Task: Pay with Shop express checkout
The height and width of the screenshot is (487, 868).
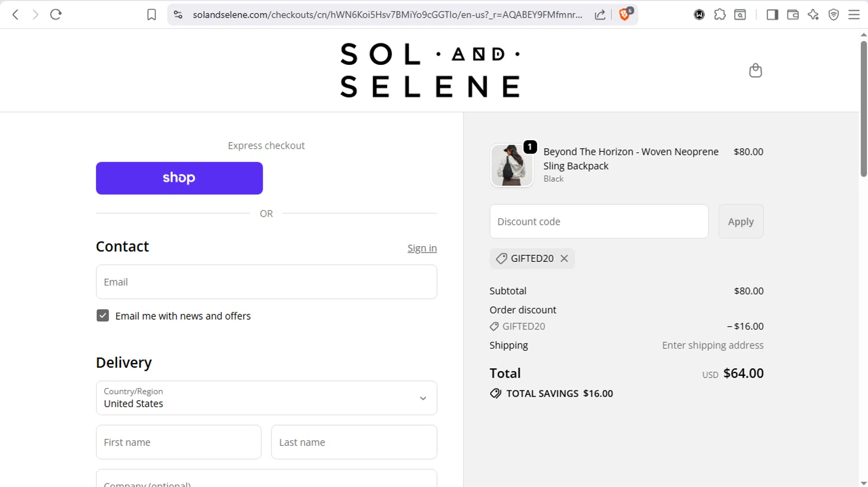Action: (x=179, y=178)
